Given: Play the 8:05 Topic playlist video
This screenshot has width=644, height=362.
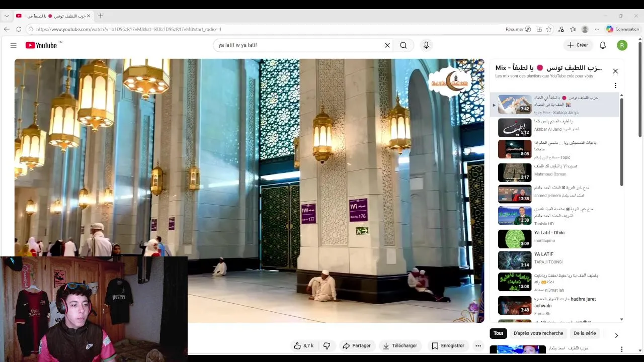Looking at the screenshot, I should [x=555, y=149].
